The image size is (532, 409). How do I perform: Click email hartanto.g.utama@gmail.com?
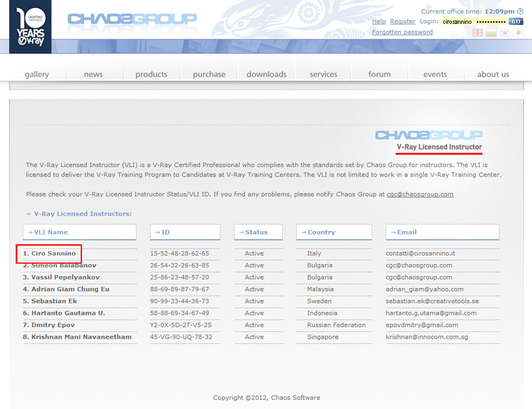431,313
